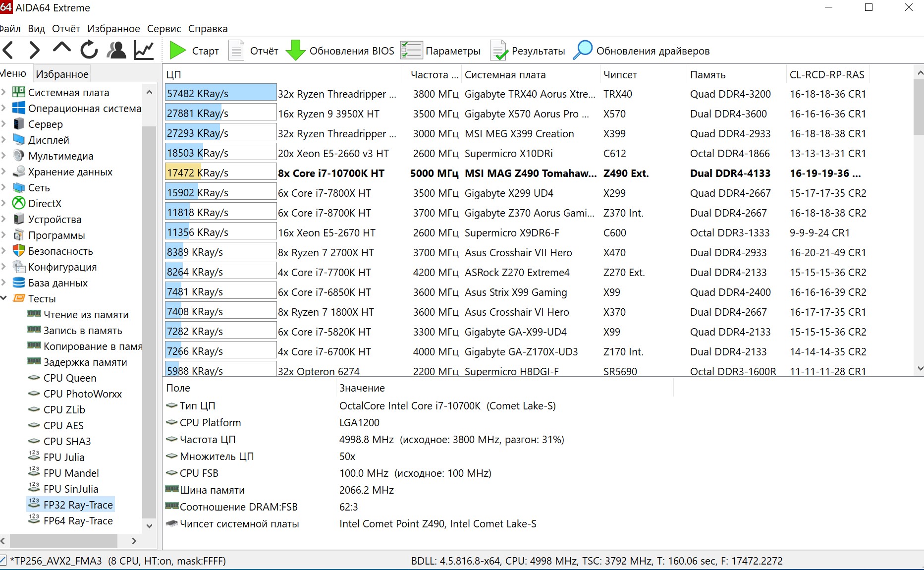Viewport: 924px width, 570px height.
Task: Open Parameters checklist icon
Action: (x=411, y=51)
